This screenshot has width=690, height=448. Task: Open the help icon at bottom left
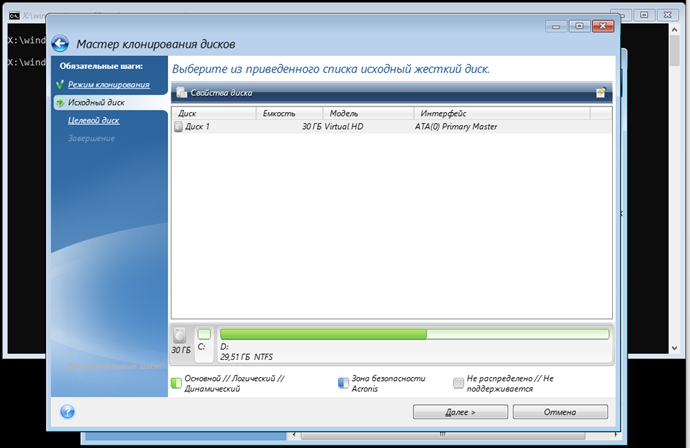tap(68, 411)
